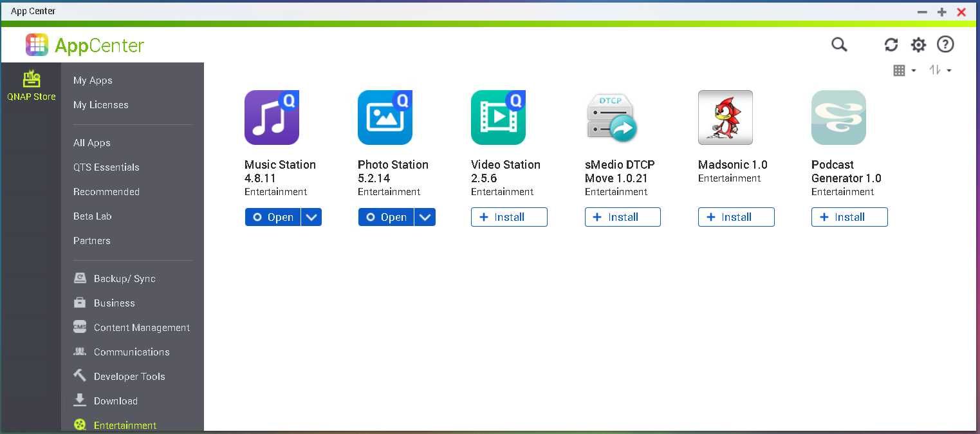Viewport: 980px width, 434px height.
Task: Click the Video Station app icon
Action: click(x=498, y=117)
